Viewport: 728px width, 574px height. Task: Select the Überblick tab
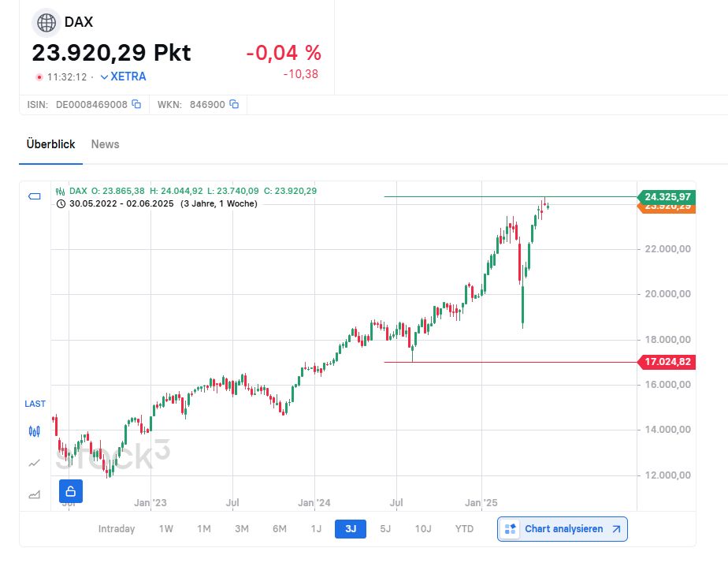[x=50, y=144]
